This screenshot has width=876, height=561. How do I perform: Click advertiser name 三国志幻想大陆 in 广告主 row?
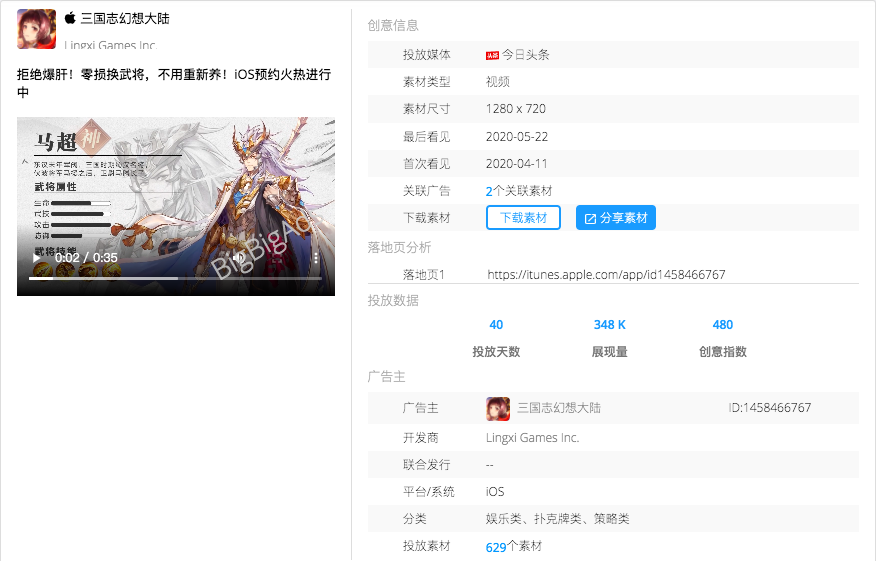coord(559,408)
